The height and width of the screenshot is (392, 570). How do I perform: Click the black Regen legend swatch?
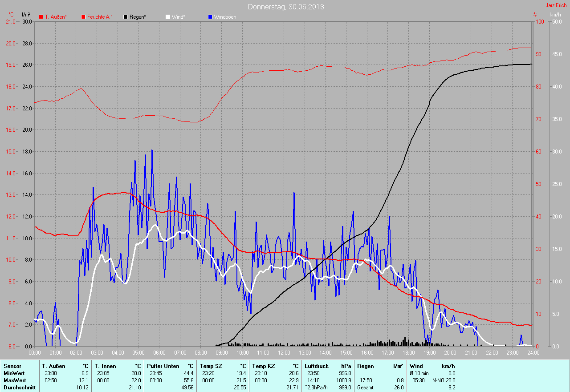coord(126,17)
